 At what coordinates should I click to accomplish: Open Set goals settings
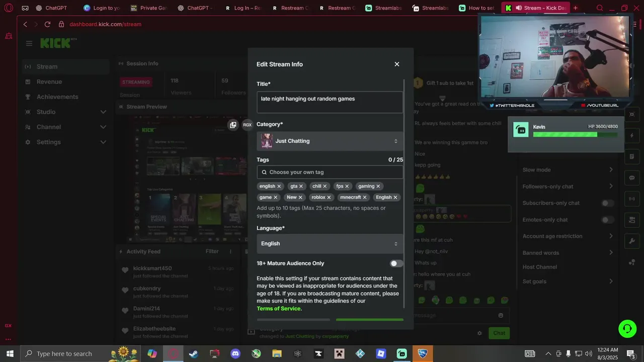(568, 282)
